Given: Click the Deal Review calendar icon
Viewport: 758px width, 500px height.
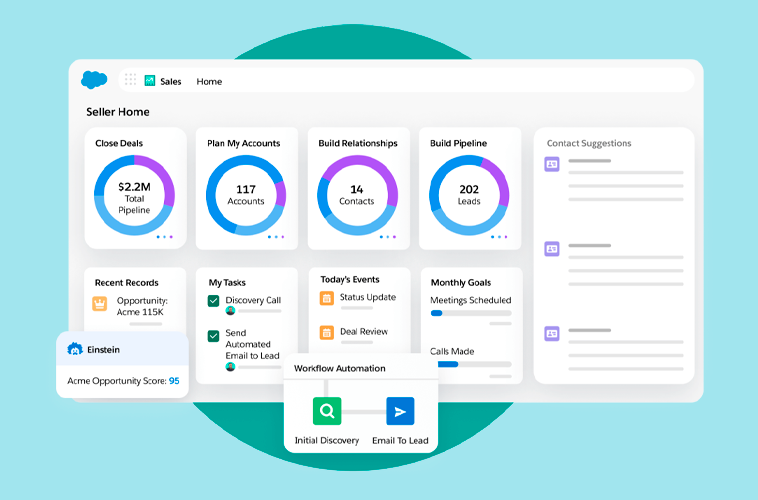Looking at the screenshot, I should [x=326, y=332].
